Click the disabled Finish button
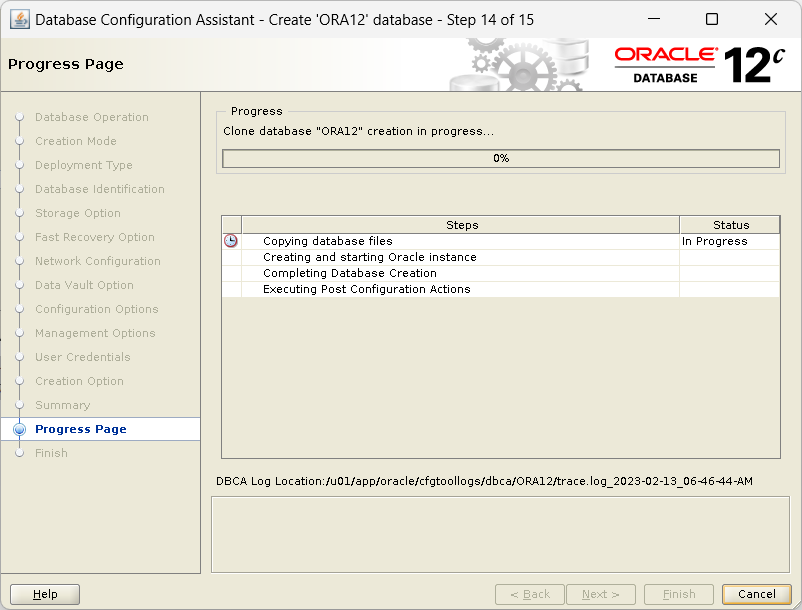The image size is (802, 610). point(679,594)
